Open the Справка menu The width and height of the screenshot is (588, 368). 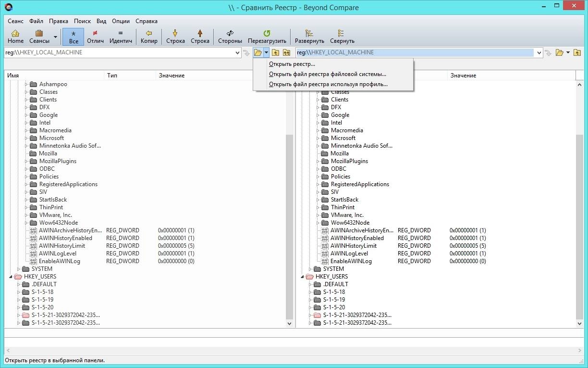(146, 21)
